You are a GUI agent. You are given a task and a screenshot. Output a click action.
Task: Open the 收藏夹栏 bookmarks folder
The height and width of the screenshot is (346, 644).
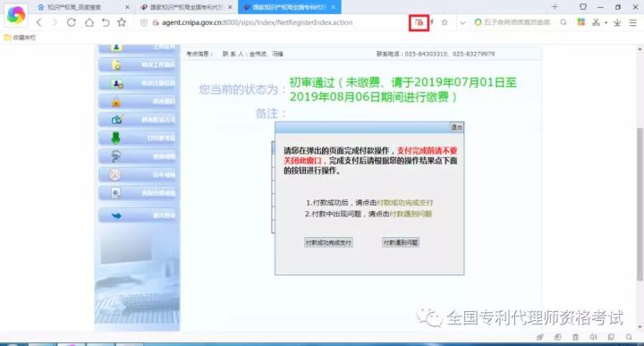(x=20, y=38)
